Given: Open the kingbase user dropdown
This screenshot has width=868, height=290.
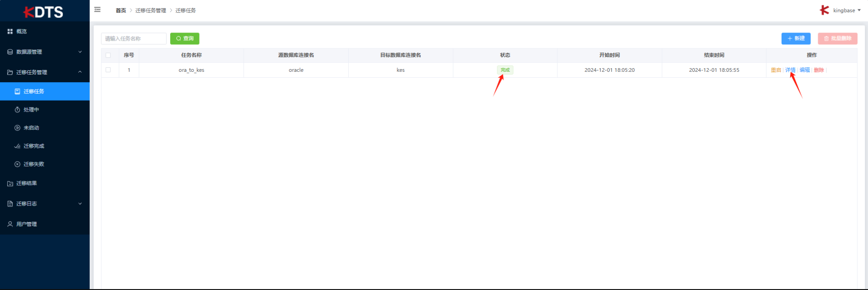Looking at the screenshot, I should (846, 11).
